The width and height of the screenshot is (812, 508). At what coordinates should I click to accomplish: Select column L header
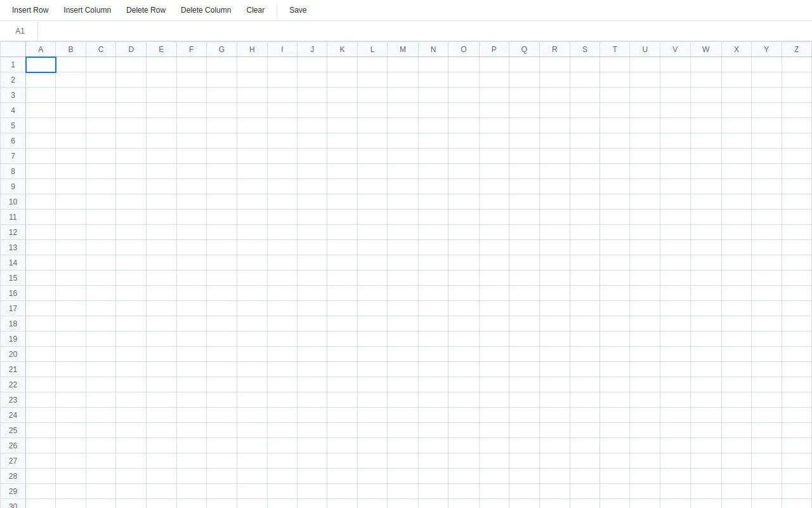point(372,50)
